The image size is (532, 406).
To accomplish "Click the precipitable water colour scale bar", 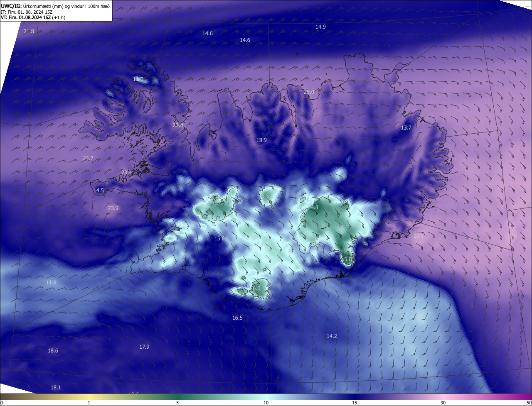I will [266, 396].
